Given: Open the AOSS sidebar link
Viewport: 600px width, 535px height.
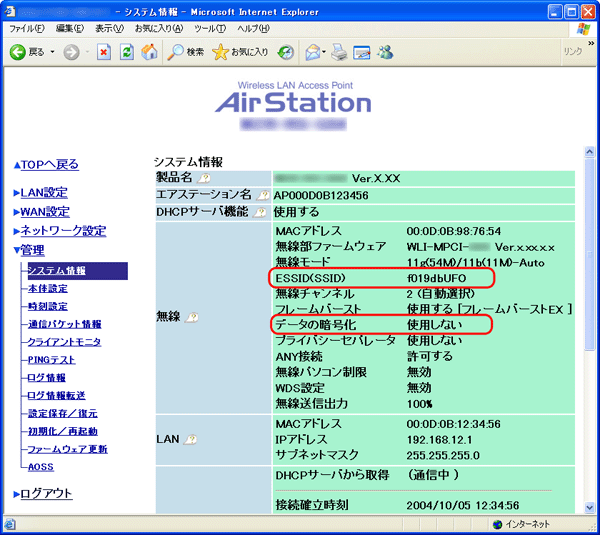Looking at the screenshot, I should (41, 467).
